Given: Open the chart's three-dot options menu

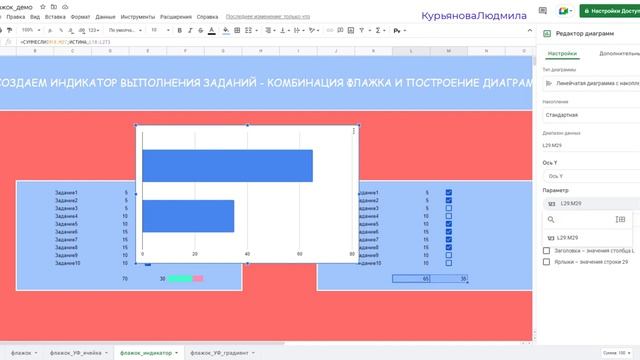Looking at the screenshot, I should [x=353, y=131].
